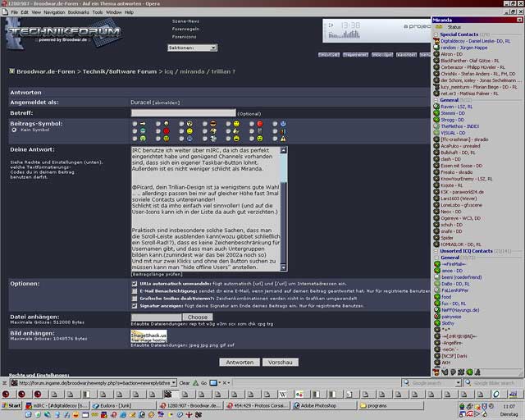The width and height of the screenshot is (525, 420).
Task: Open the address bar URL dropdown
Action: tap(174, 383)
